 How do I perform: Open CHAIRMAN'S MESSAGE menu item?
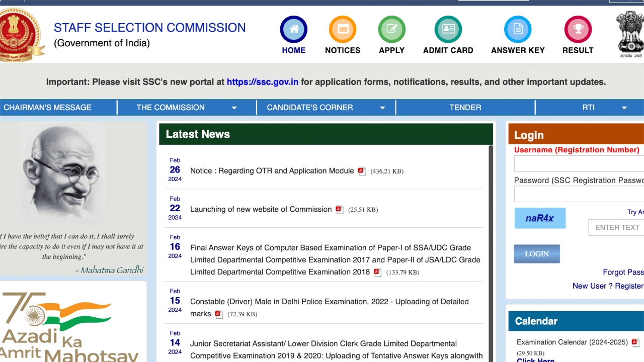click(47, 107)
